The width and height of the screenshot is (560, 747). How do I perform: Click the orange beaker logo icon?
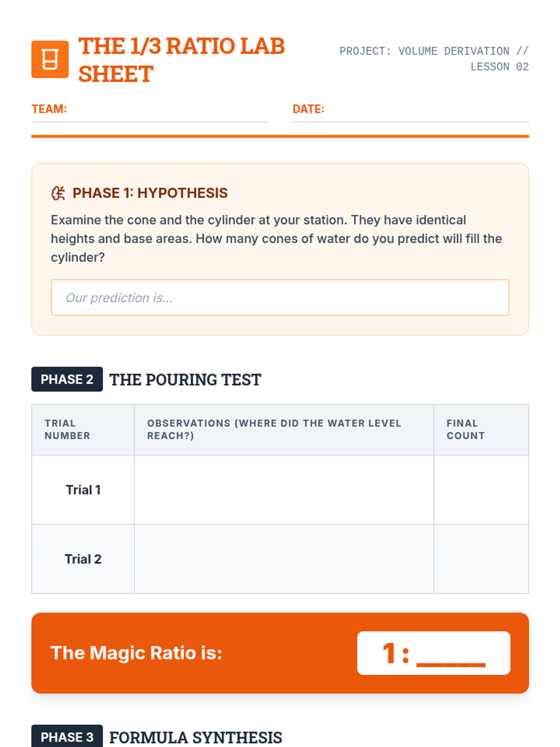click(50, 59)
